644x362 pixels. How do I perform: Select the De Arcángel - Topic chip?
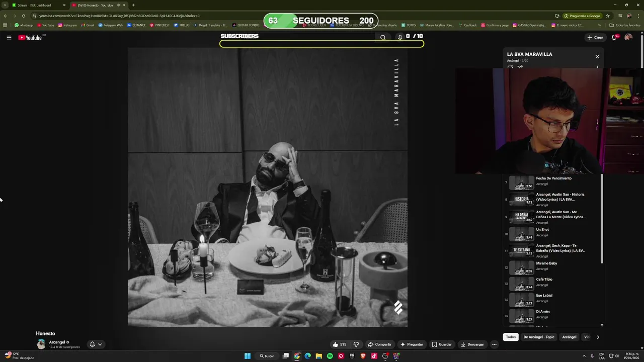pos(539,337)
